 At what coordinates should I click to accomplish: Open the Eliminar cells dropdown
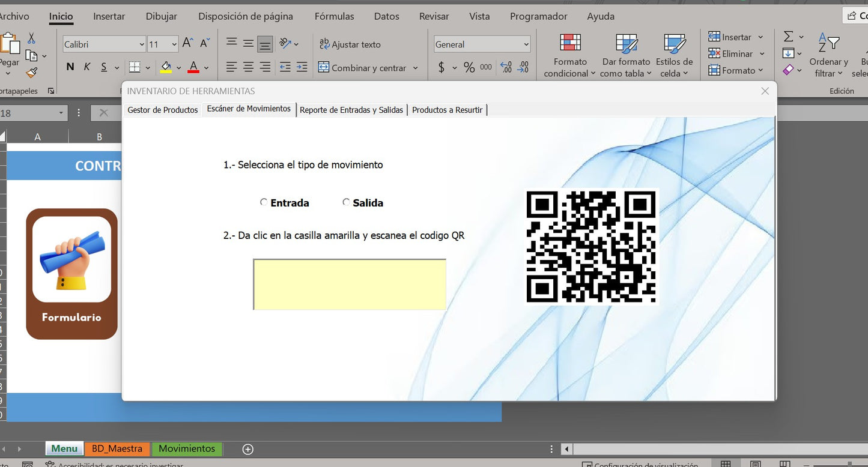tap(762, 53)
